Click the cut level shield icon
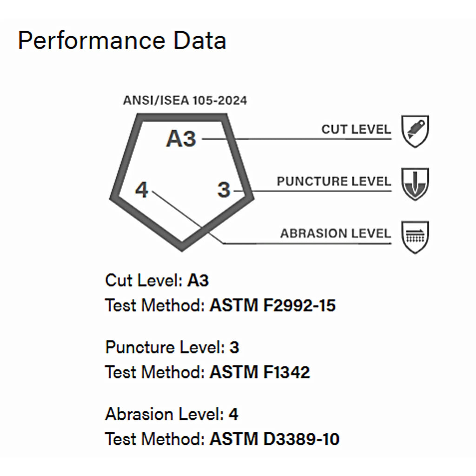476x476 pixels. point(415,132)
